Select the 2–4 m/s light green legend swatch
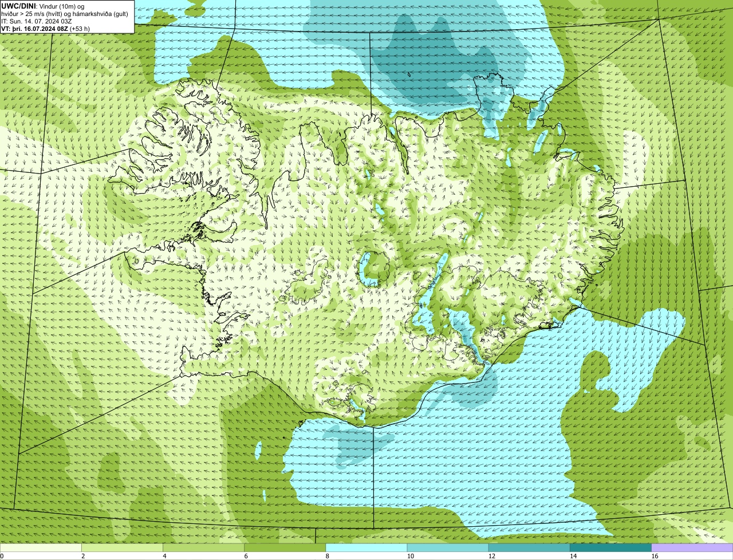The image size is (733, 560). [x=122, y=547]
